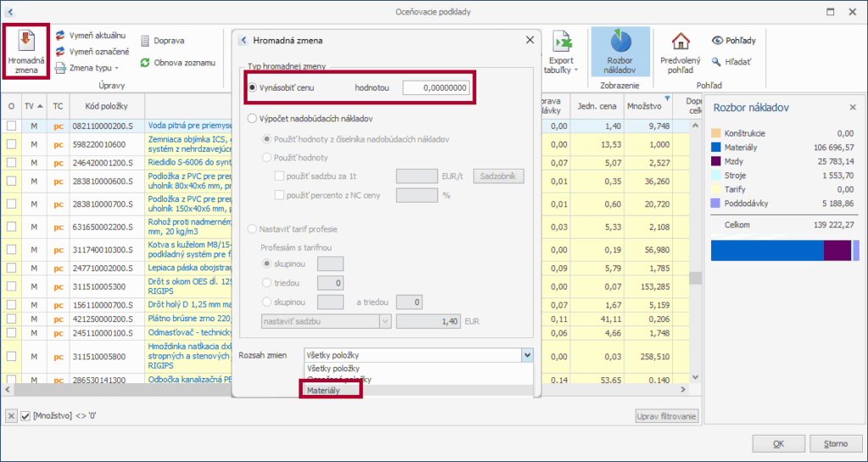This screenshot has width=868, height=462.
Task: Select Výpočet nadobúdacích nákladov radio option
Action: (x=253, y=119)
